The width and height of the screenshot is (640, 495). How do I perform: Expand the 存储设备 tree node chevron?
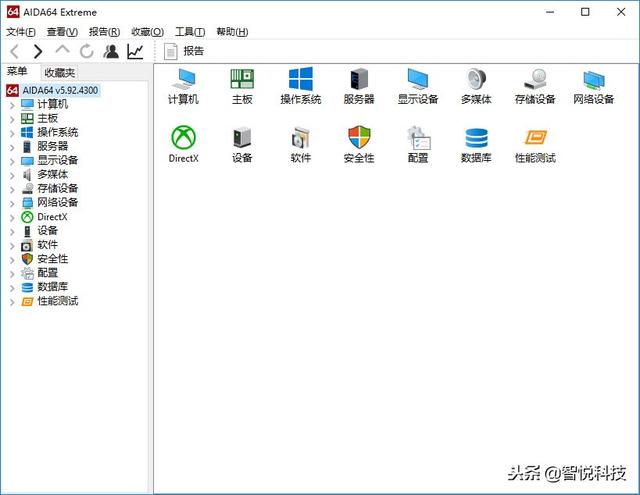[x=12, y=189]
